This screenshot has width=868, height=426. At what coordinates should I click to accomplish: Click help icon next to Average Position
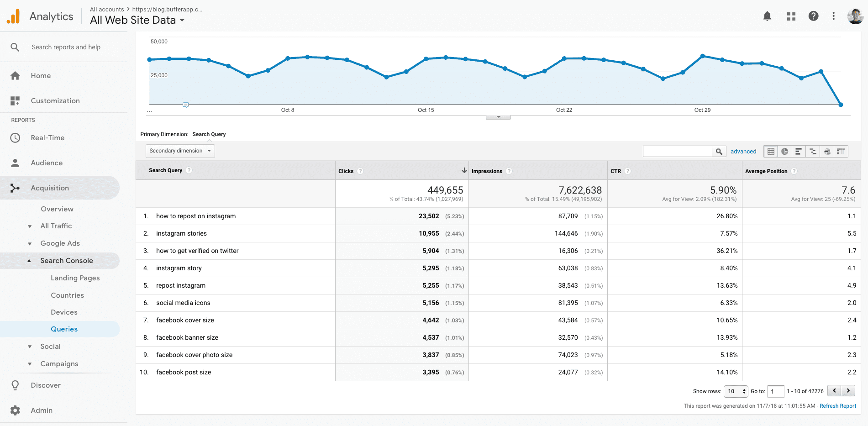click(x=794, y=171)
